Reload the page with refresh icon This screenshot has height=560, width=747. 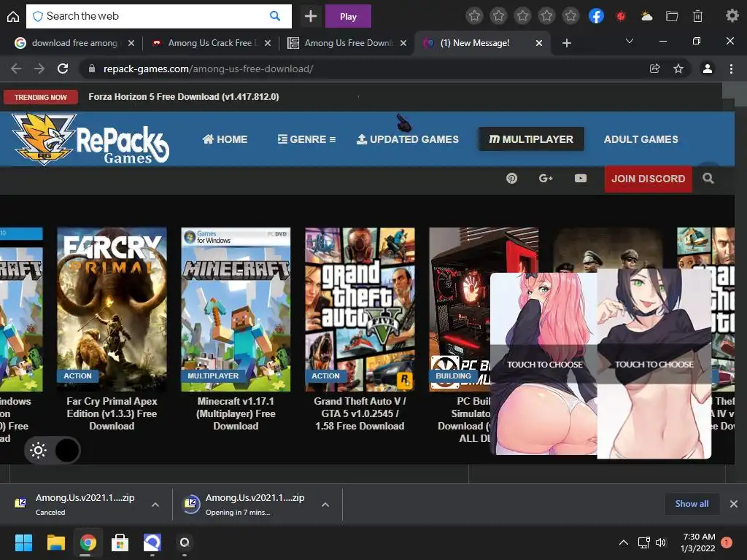point(63,69)
